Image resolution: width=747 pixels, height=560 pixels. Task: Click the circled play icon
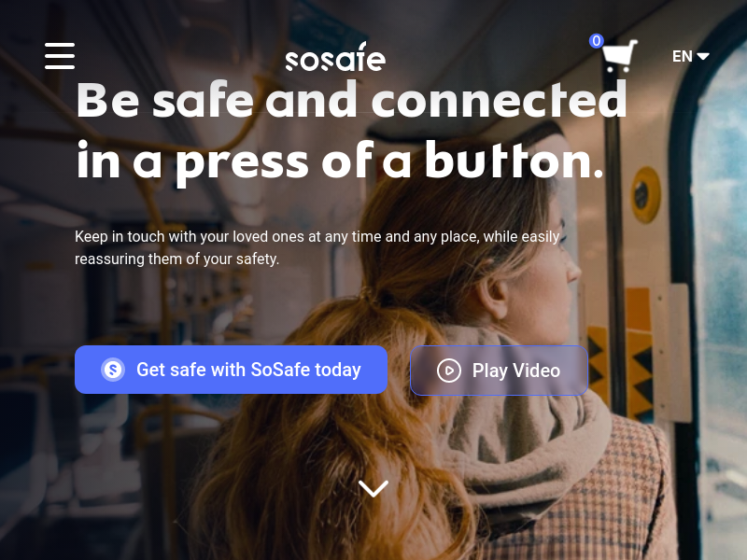coord(449,371)
